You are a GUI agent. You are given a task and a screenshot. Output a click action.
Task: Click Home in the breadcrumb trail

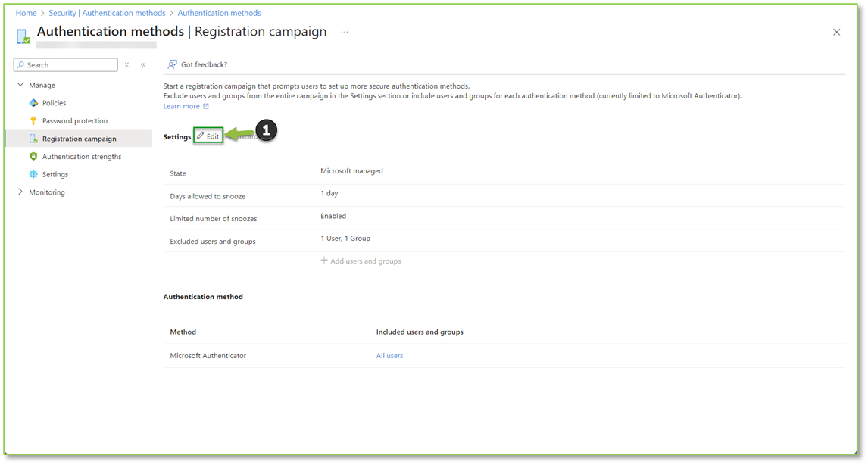pos(26,13)
